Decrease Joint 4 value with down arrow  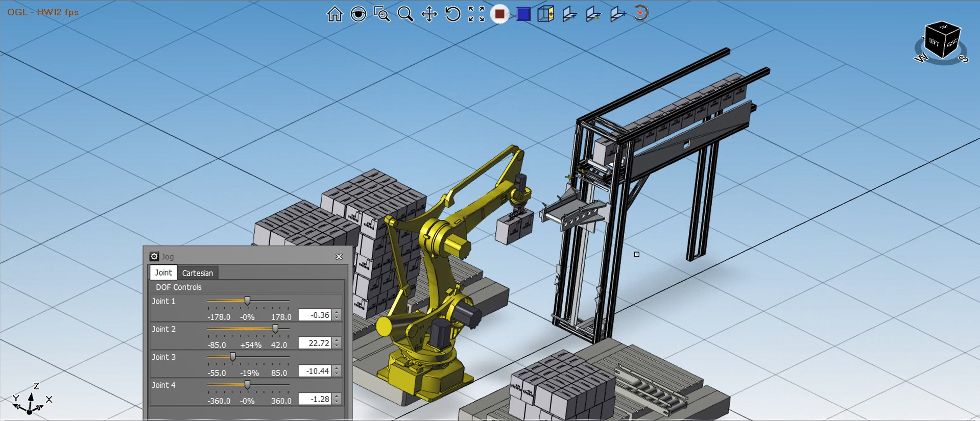coord(337,402)
